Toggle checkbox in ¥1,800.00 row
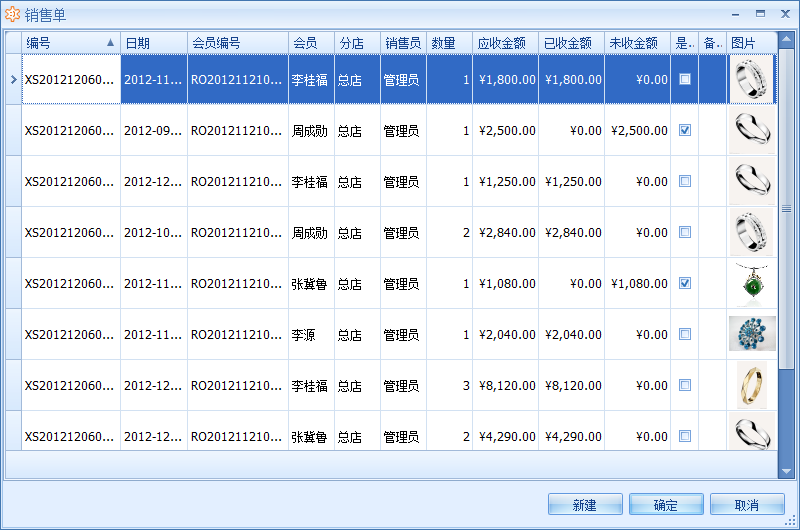Image resolution: width=800 pixels, height=530 pixels. pyautogui.click(x=685, y=79)
